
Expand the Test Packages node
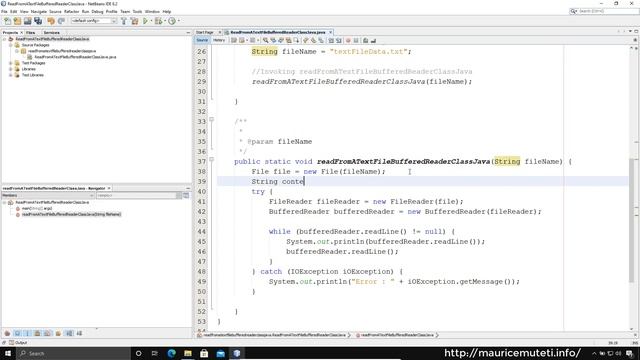(x=11, y=63)
